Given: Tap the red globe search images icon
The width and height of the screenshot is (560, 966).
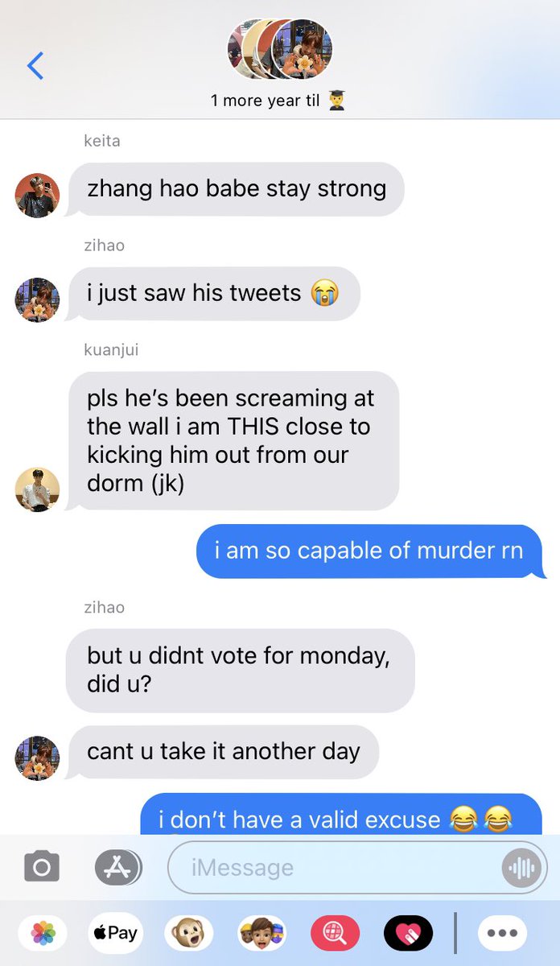Looking at the screenshot, I should coord(336,934).
